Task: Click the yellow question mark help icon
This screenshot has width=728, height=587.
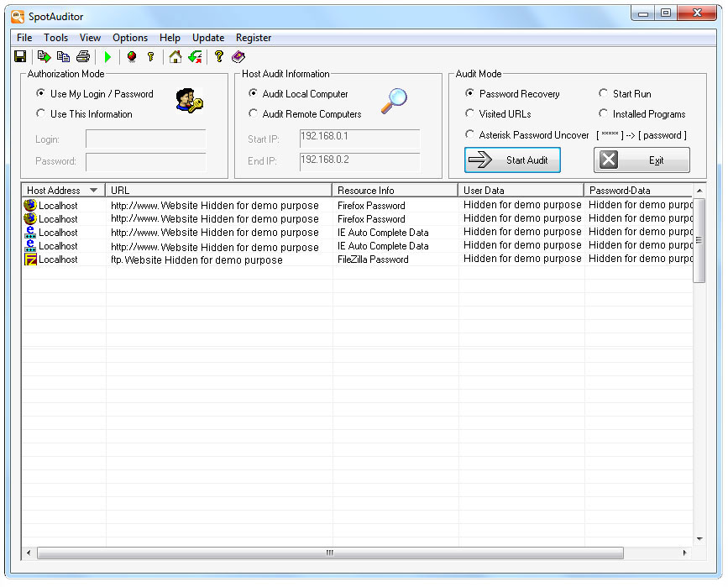Action: coord(219,57)
